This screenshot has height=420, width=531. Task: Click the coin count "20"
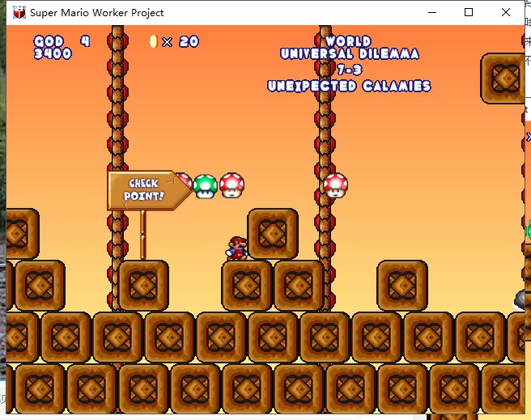(189, 41)
